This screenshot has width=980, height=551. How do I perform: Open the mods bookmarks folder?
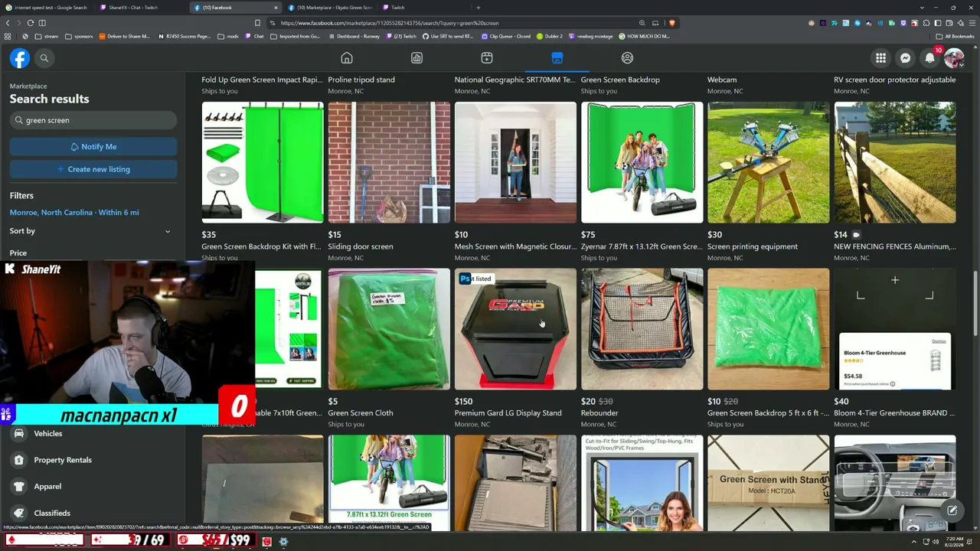tap(228, 36)
